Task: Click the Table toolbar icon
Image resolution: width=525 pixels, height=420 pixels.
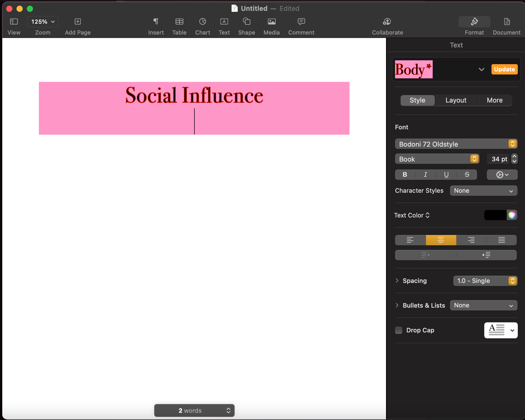Action: pos(179,22)
